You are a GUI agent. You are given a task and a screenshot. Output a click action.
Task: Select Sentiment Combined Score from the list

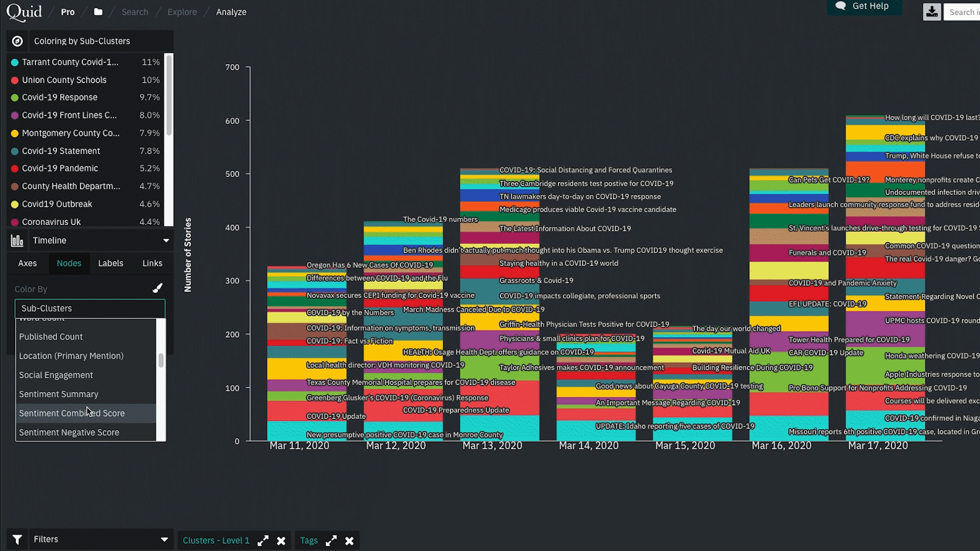pyautogui.click(x=72, y=413)
